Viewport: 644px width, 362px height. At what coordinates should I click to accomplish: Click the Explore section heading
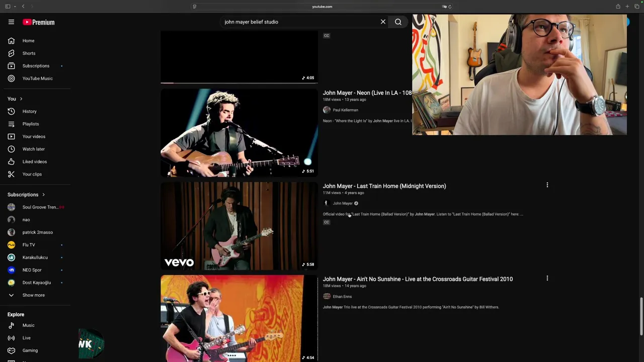coord(16,315)
